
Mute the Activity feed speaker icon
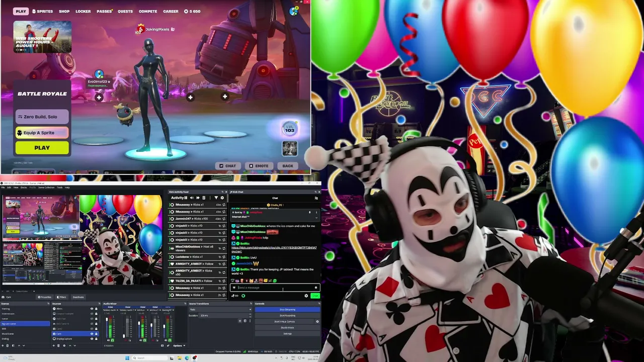click(x=192, y=198)
